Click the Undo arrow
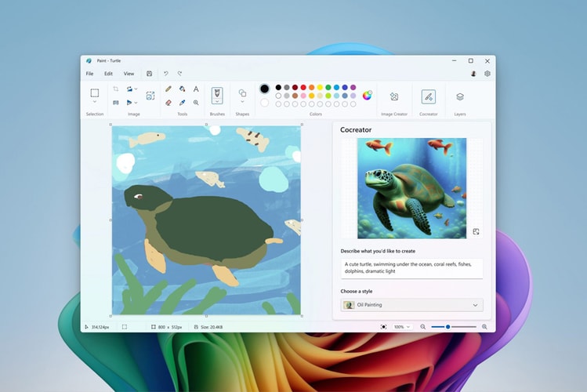 click(x=166, y=74)
